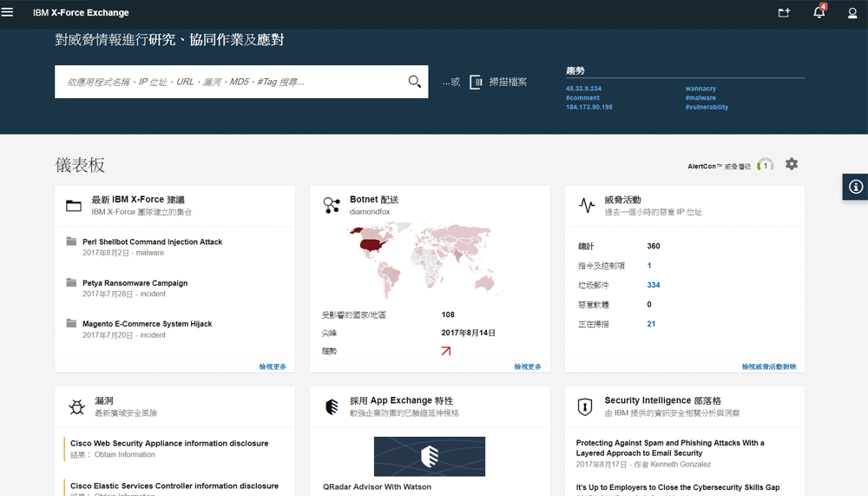This screenshot has width=868, height=496.
Task: Open trending IP 45.33.9.234
Action: (x=583, y=89)
